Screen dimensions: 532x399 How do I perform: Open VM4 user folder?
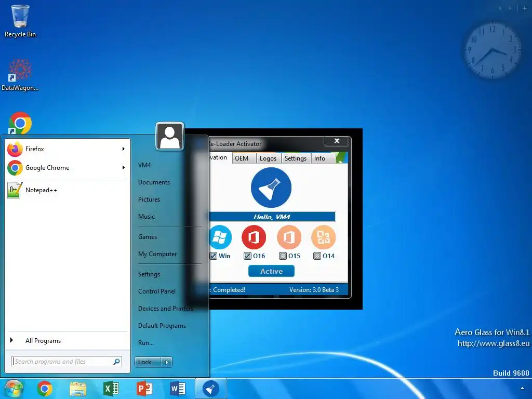[x=144, y=165]
